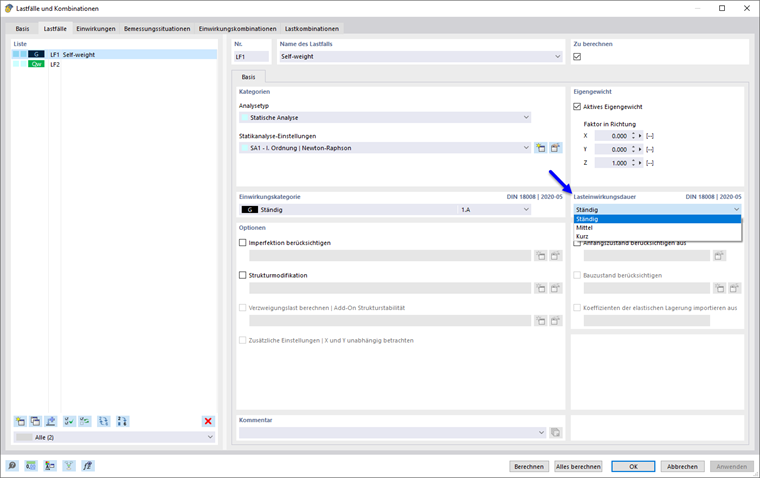This screenshot has height=478, width=760.
Task: Click the filter funnel icon
Action: tap(69, 466)
